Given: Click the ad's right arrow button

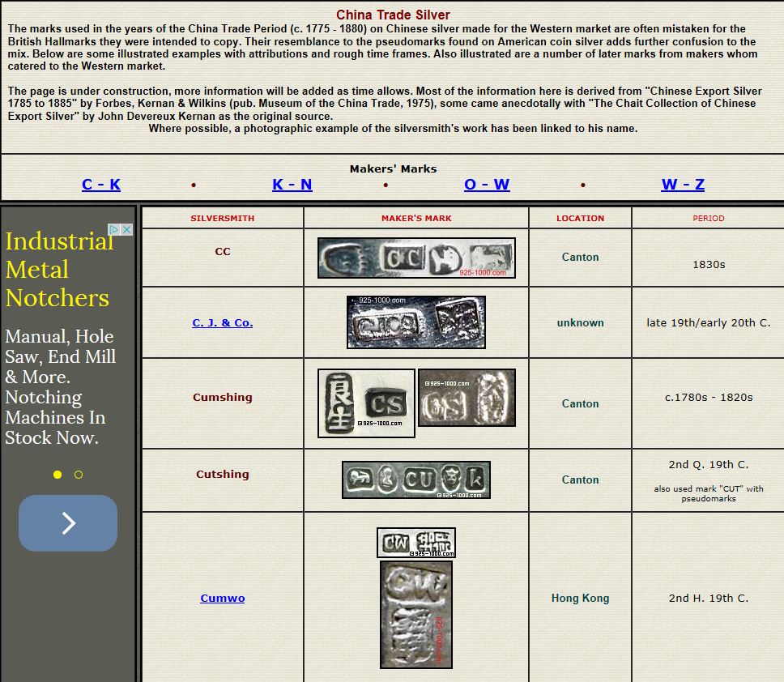Looking at the screenshot, I should (x=68, y=523).
